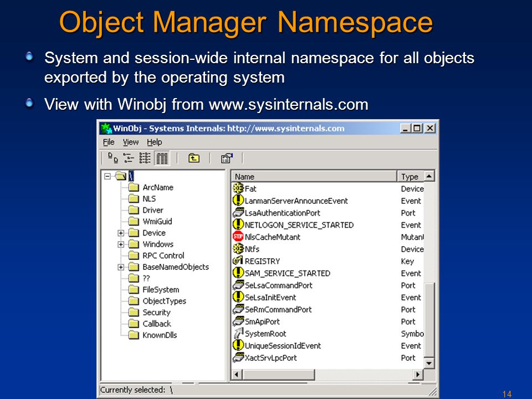The width and height of the screenshot is (532, 399).
Task: Click the SeLsaInitEvent event icon
Action: coord(238,297)
